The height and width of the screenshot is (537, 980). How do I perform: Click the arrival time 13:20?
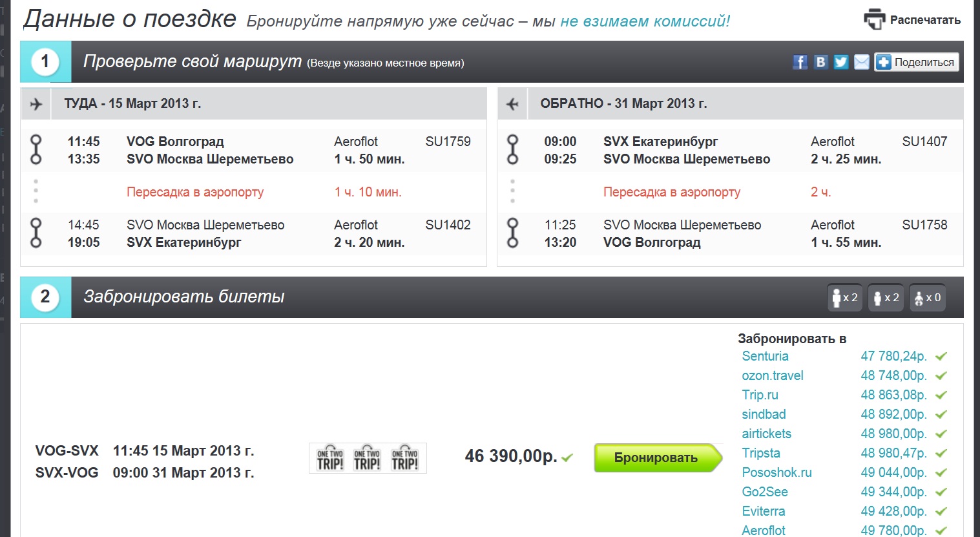tap(560, 242)
